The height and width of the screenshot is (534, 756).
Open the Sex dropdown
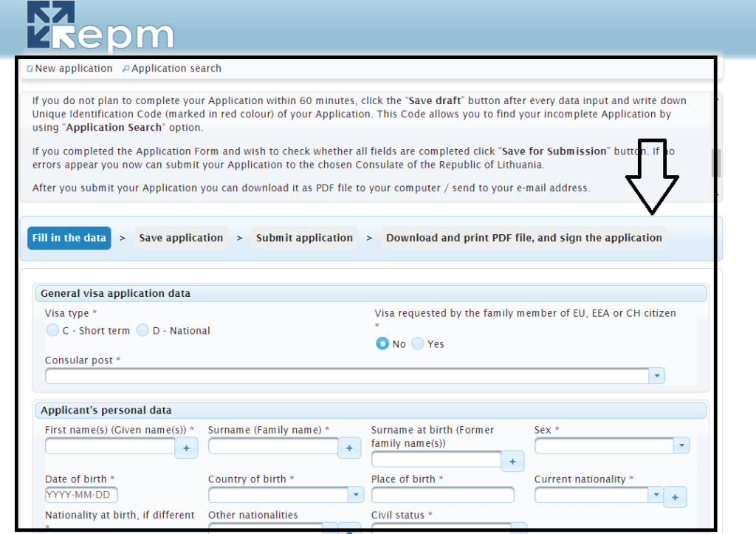tap(681, 445)
